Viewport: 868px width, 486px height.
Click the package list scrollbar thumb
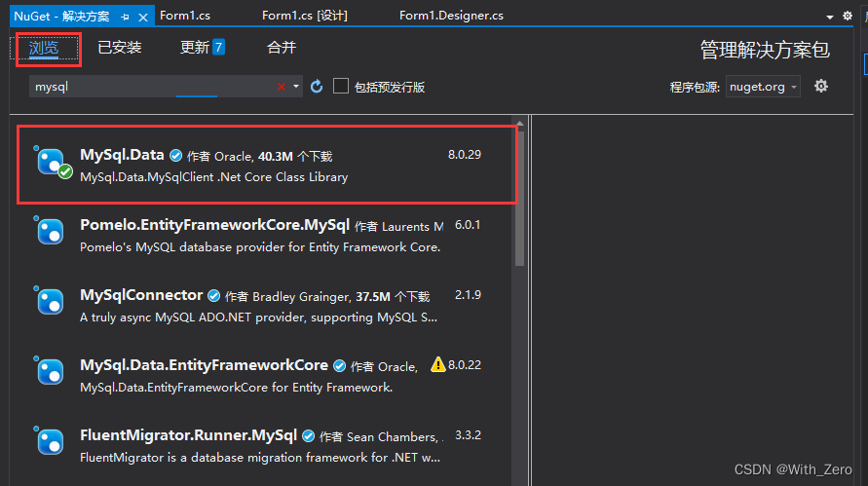coord(519,198)
